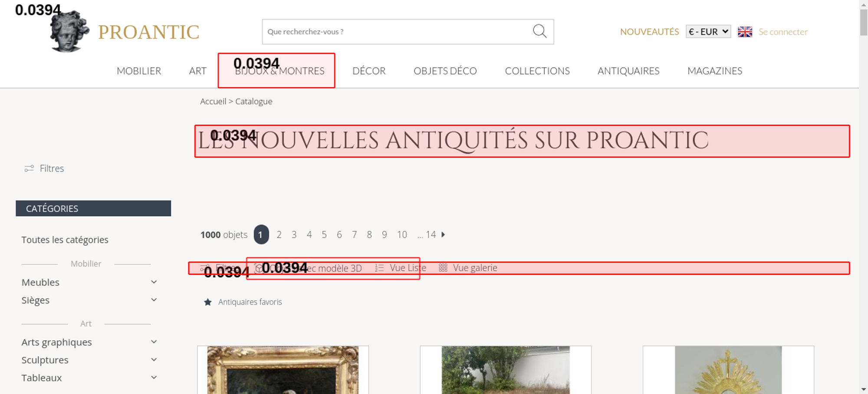Click the magnifying glass search icon
868x394 pixels.
539,31
